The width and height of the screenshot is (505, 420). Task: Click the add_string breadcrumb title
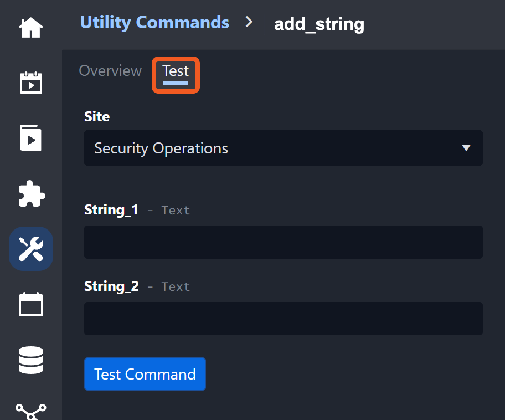(x=319, y=24)
